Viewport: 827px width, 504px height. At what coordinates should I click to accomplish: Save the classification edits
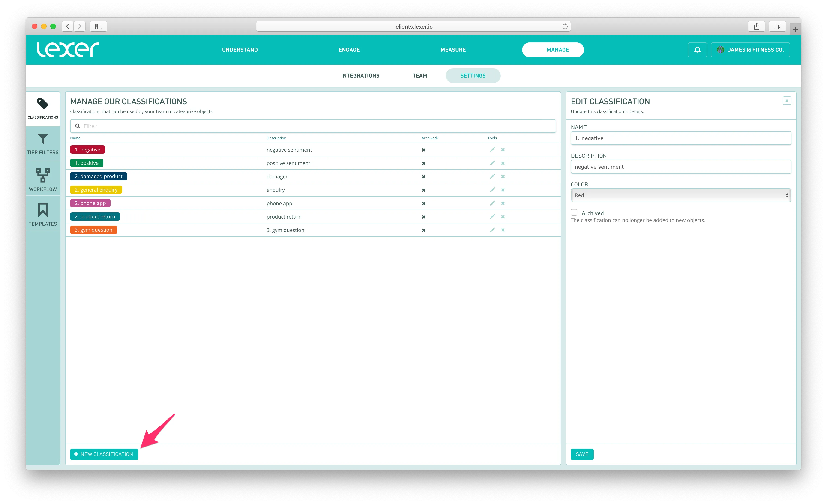pos(582,454)
